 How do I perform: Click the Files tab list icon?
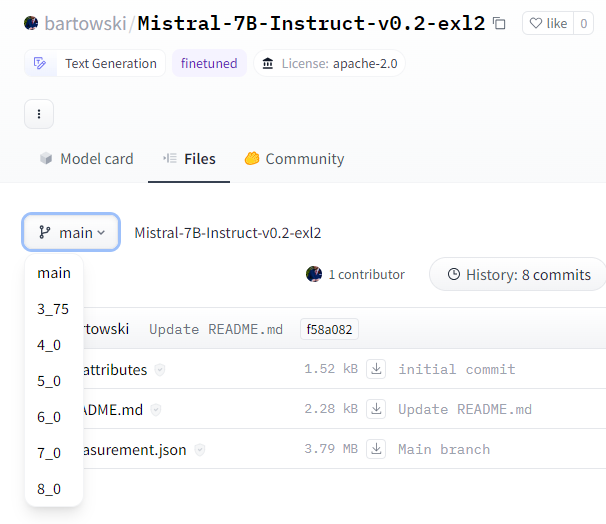[x=170, y=158]
